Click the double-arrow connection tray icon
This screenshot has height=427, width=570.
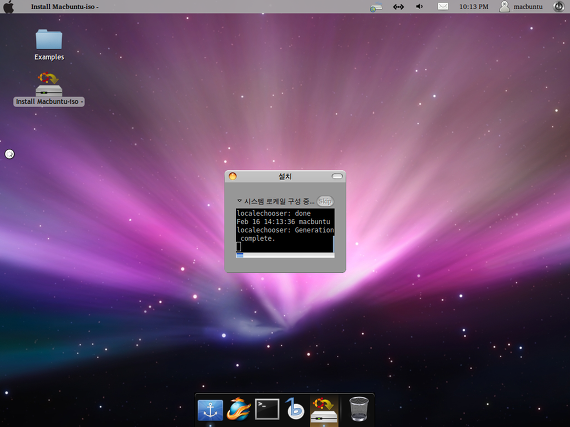[x=398, y=7]
